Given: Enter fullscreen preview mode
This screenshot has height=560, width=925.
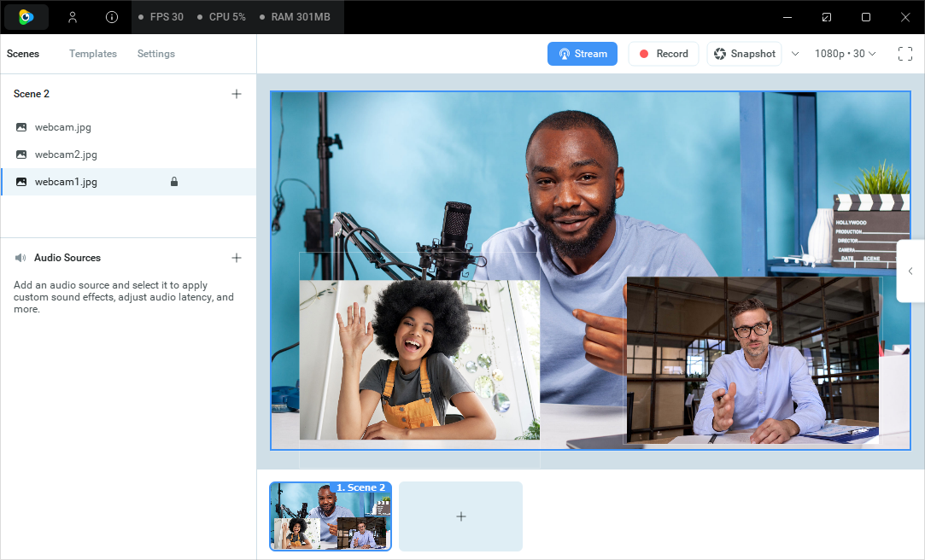Looking at the screenshot, I should point(905,54).
